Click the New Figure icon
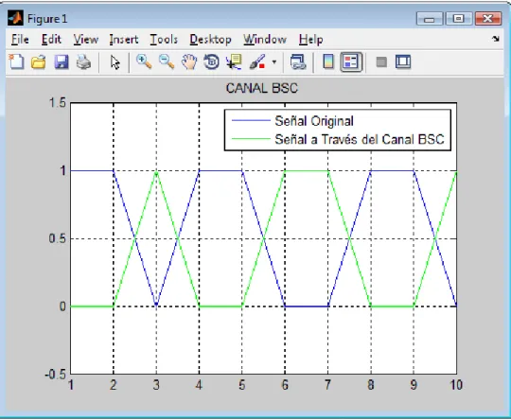 (16, 61)
